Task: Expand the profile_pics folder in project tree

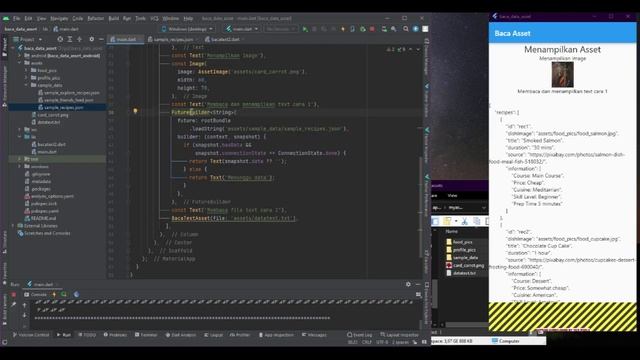Action: coord(27,78)
